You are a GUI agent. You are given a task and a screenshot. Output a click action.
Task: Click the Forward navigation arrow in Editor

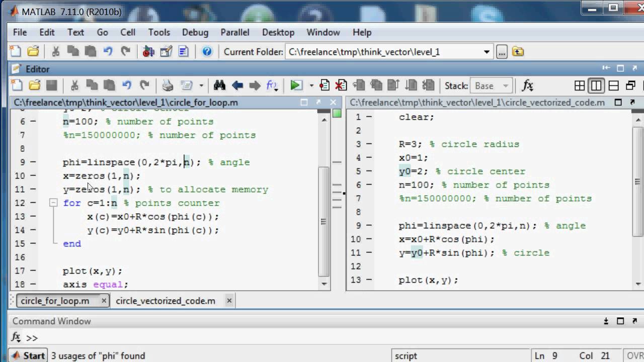[x=255, y=85]
